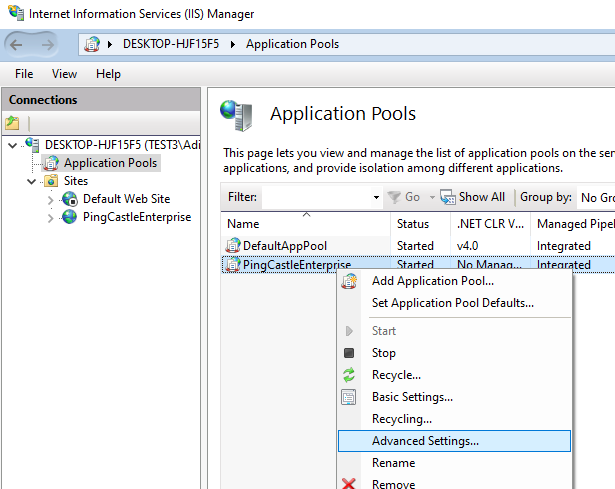Expand breadcrumb arrow before DESKTOP-HJF15F5
Screen dimensions: 615x489
tap(110, 44)
